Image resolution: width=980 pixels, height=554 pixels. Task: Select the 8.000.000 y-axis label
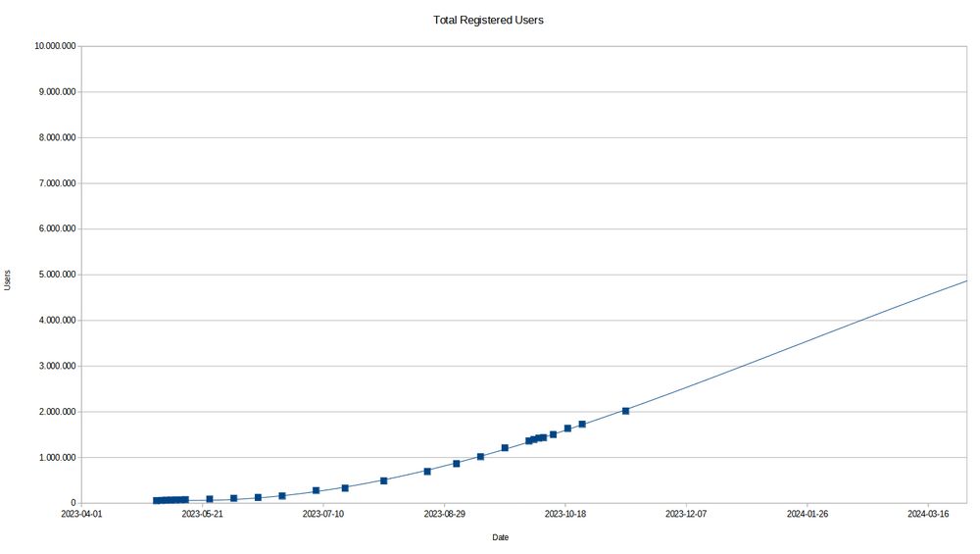coord(58,137)
